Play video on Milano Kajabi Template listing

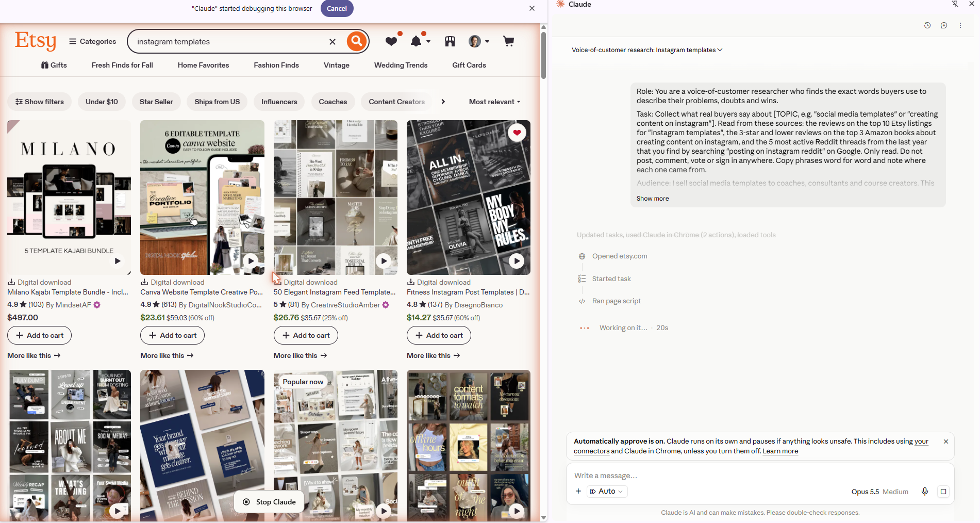pos(118,261)
